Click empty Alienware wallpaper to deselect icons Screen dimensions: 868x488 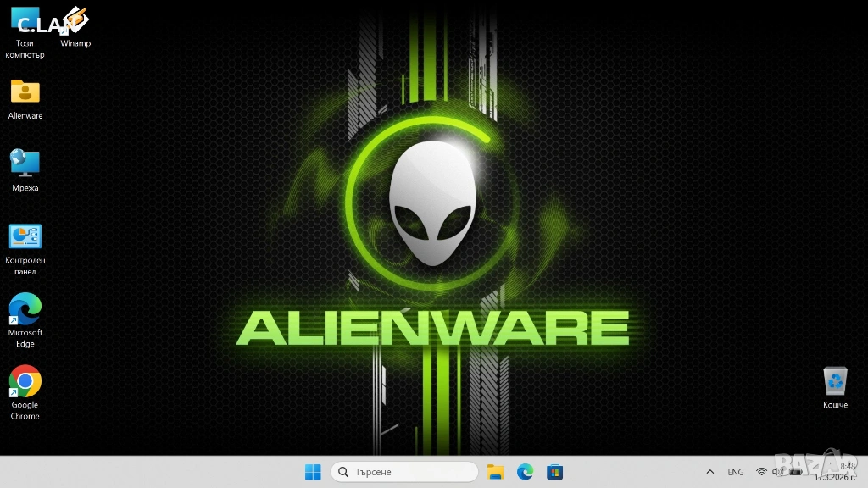(x=678, y=169)
